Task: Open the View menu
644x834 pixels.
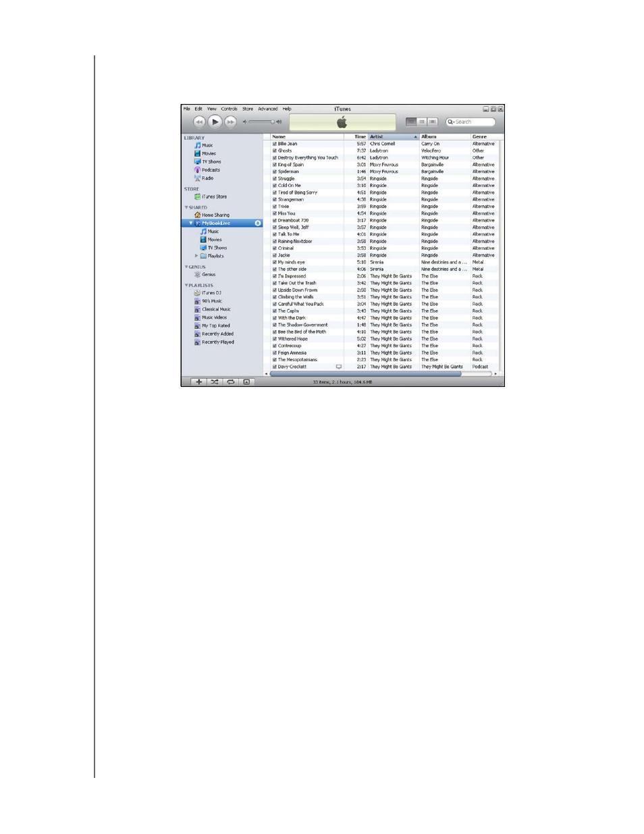Action: pos(212,109)
